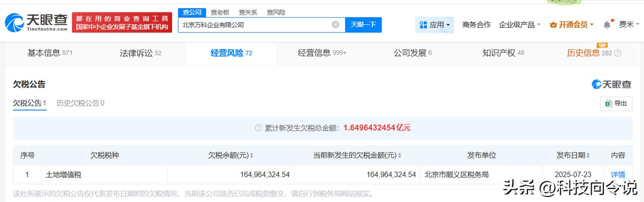Open the 费米 user menu
Image resolution: width=644 pixels, height=202 pixels.
629,25
